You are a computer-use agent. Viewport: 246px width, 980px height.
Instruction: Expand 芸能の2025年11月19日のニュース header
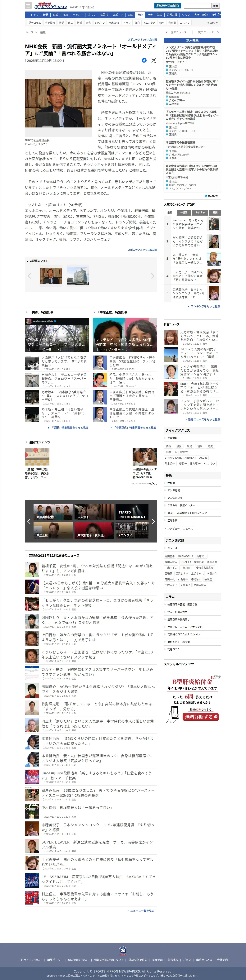point(52,555)
